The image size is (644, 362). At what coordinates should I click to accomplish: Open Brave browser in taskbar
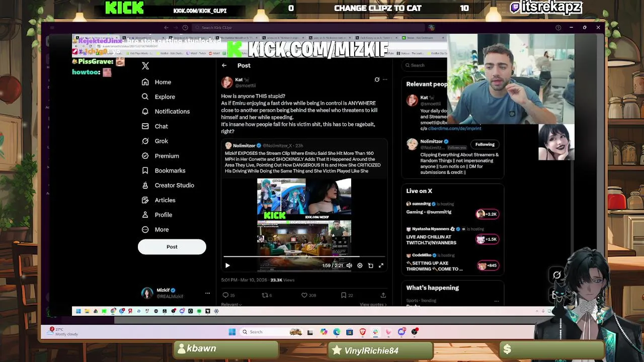tap(362, 332)
